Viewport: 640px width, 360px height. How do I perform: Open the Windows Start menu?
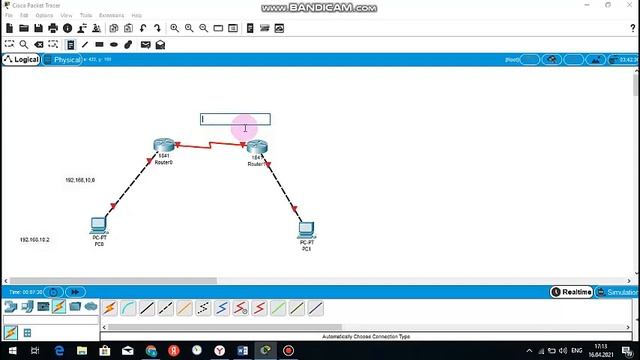12,351
